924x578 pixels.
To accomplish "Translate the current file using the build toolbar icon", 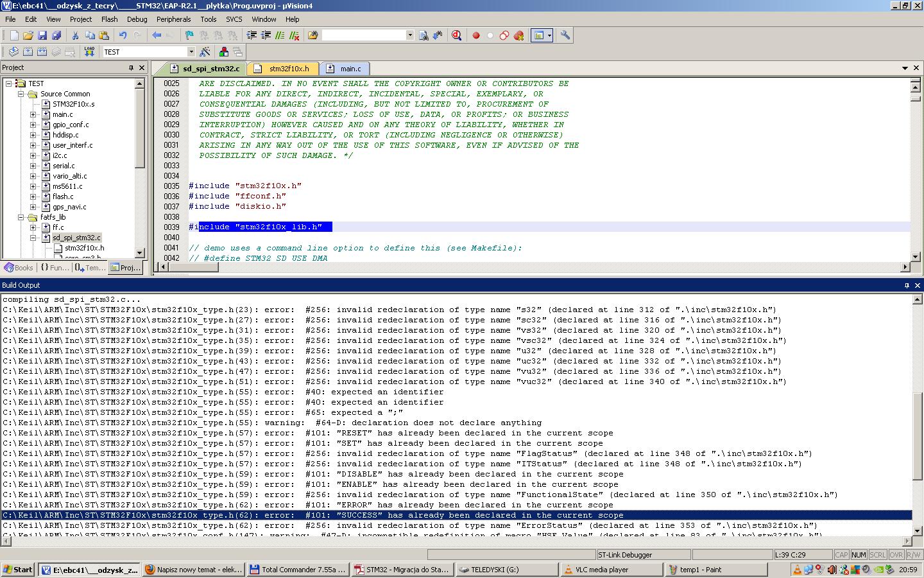I will [x=14, y=51].
